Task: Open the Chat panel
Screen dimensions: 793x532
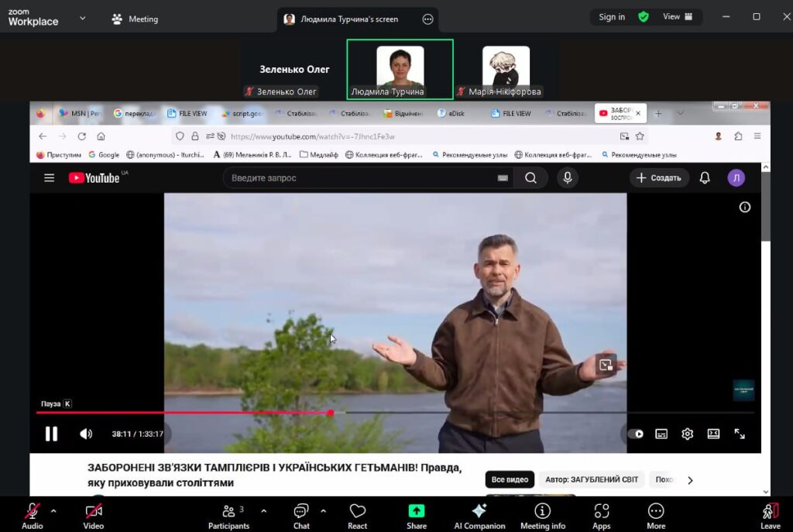Action: (301, 516)
